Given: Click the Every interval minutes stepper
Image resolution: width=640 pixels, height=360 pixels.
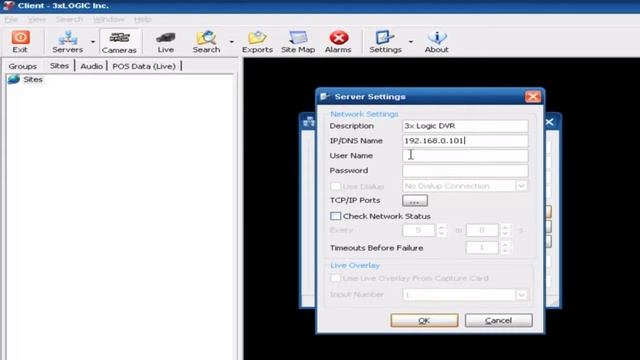Looking at the screenshot, I should [x=441, y=230].
